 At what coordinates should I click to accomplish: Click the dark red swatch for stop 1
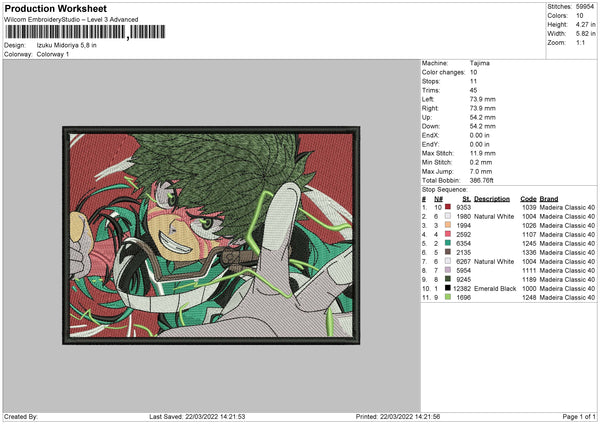[x=447, y=206]
